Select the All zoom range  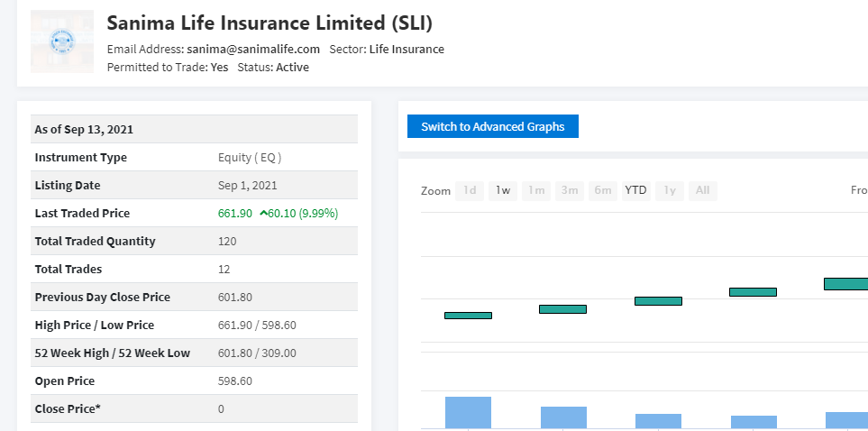pos(703,190)
